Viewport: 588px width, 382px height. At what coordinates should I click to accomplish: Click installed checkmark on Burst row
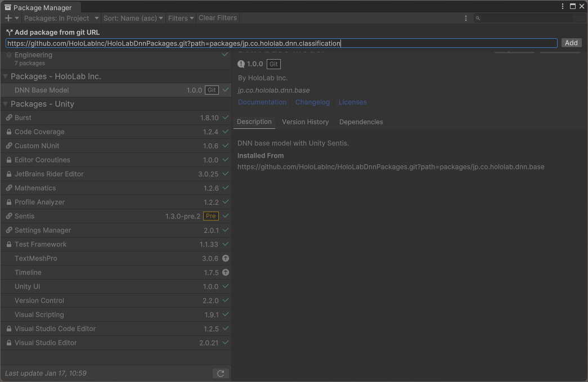(226, 118)
